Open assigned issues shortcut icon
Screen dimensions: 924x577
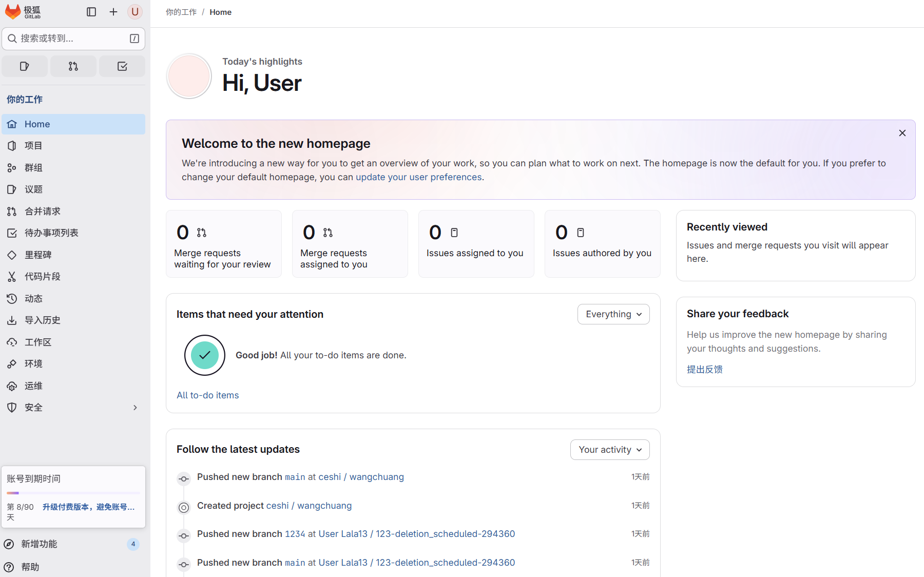click(25, 66)
